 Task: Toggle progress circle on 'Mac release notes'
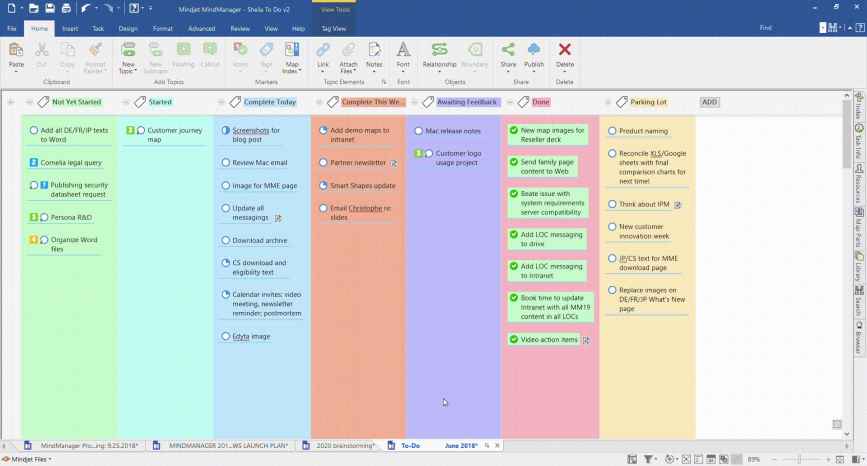[417, 131]
